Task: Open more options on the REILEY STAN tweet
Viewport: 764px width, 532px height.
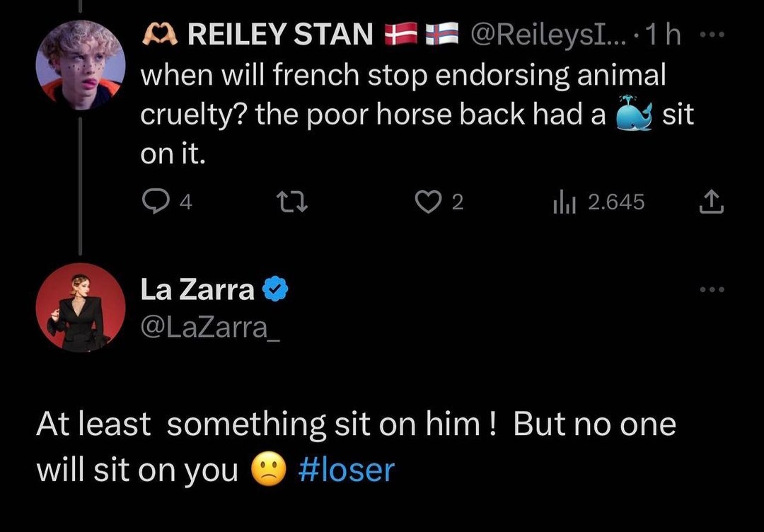Action: [717, 33]
